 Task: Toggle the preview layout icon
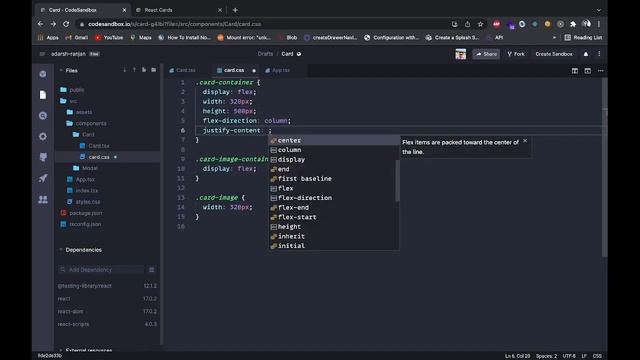coord(587,71)
